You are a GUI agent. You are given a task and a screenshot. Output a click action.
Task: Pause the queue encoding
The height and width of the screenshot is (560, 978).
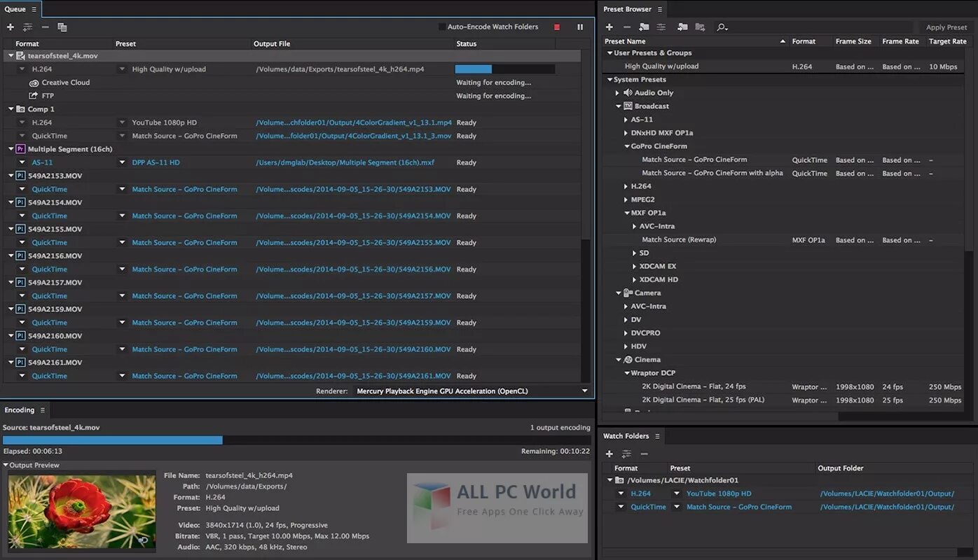pos(580,27)
